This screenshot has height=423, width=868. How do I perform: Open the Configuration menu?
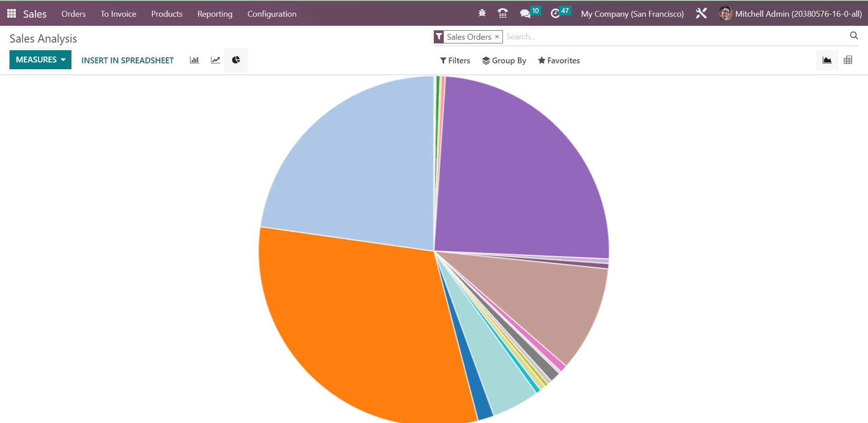(x=271, y=14)
